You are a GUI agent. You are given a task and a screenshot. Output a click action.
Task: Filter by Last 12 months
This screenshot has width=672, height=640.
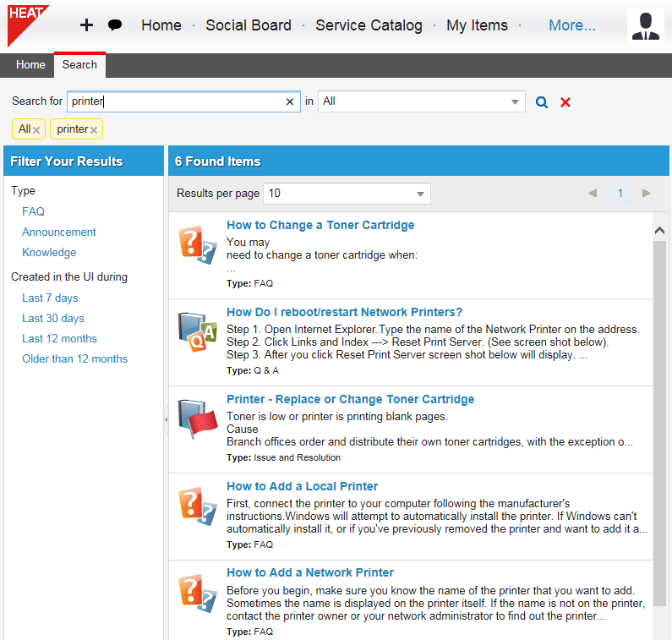coord(59,338)
